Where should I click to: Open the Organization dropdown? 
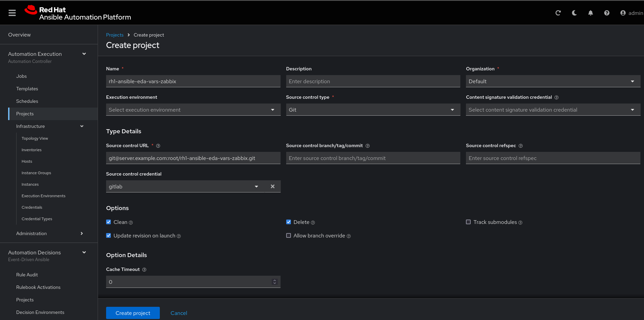click(x=553, y=81)
